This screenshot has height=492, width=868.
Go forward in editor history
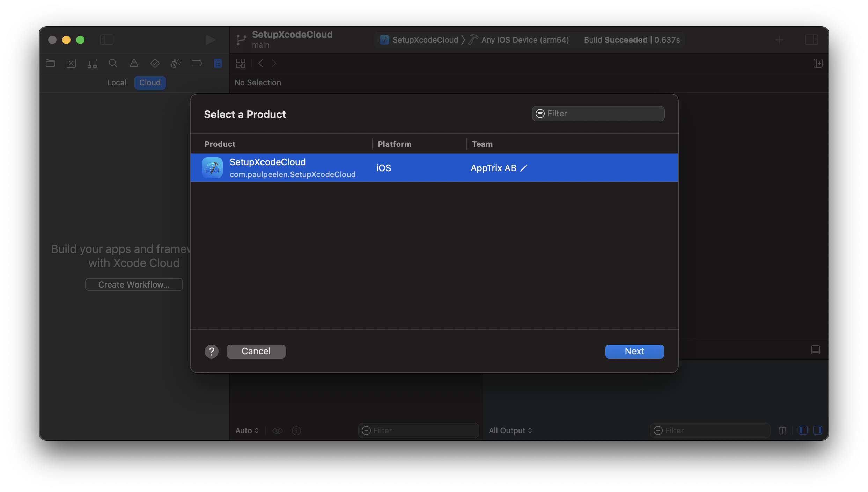[x=274, y=63]
